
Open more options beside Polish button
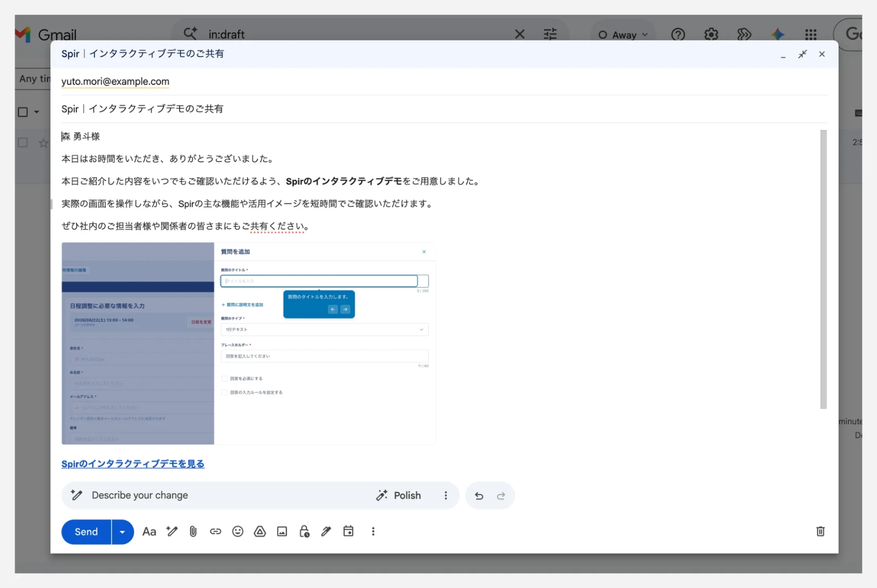click(446, 495)
